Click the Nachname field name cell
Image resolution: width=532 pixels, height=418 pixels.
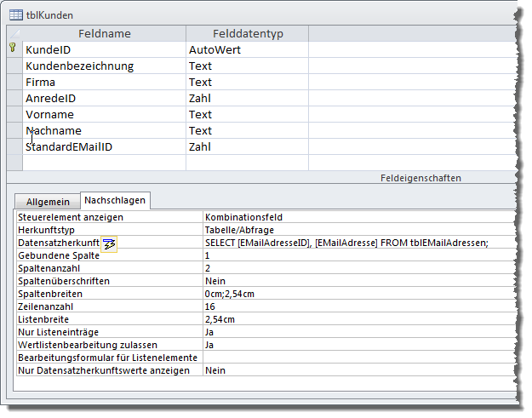(x=104, y=131)
